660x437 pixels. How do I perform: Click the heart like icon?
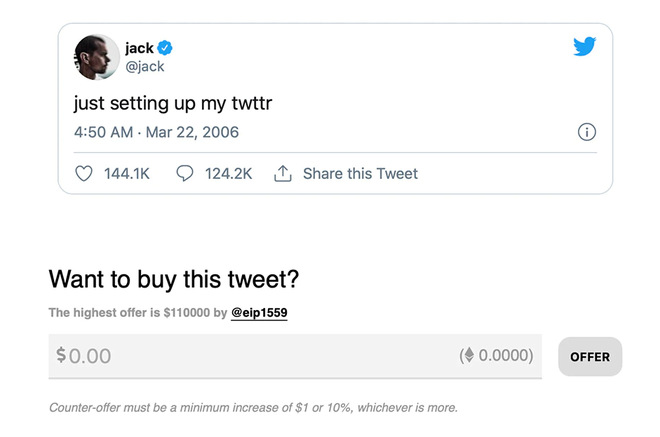(x=85, y=174)
